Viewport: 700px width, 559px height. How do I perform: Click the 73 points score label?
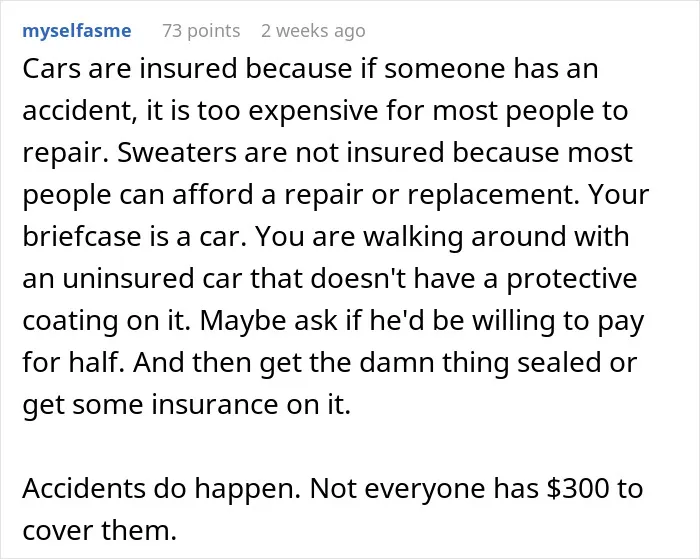click(201, 31)
